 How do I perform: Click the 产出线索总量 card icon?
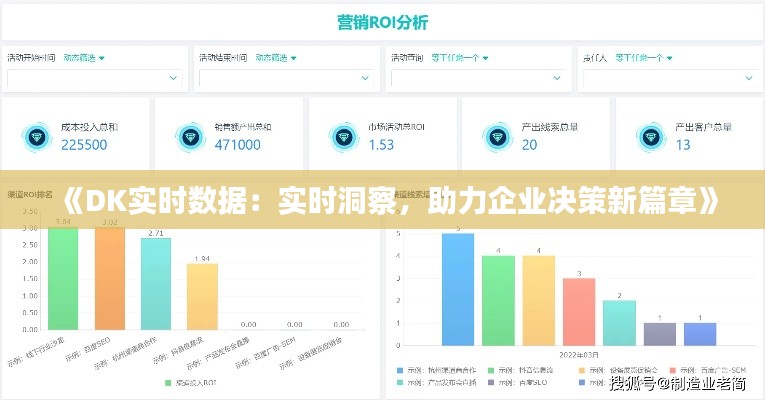[496, 136]
